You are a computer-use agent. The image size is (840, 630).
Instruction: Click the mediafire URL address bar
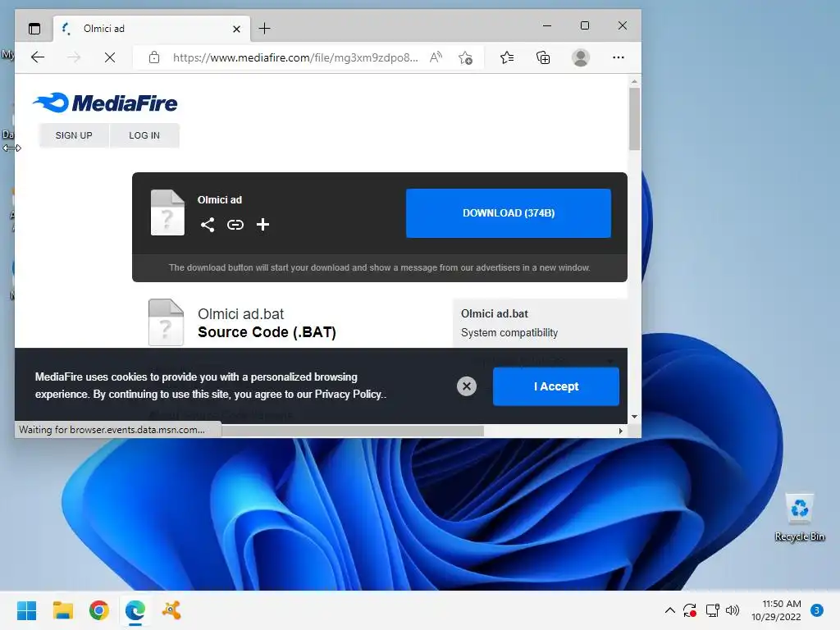(295, 57)
